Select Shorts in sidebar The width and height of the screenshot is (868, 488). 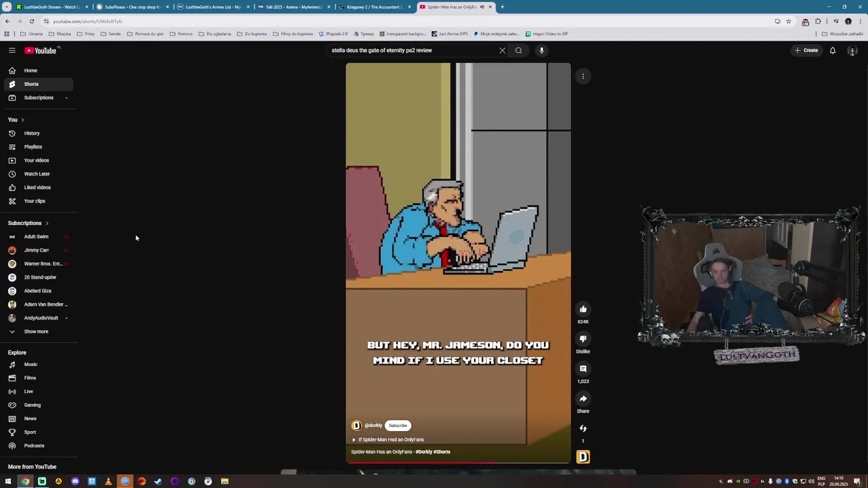click(37, 84)
